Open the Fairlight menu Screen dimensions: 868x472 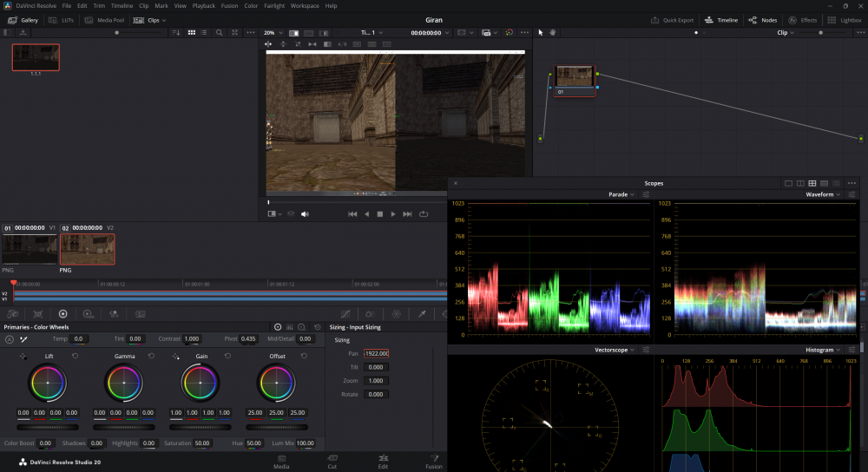[274, 5]
